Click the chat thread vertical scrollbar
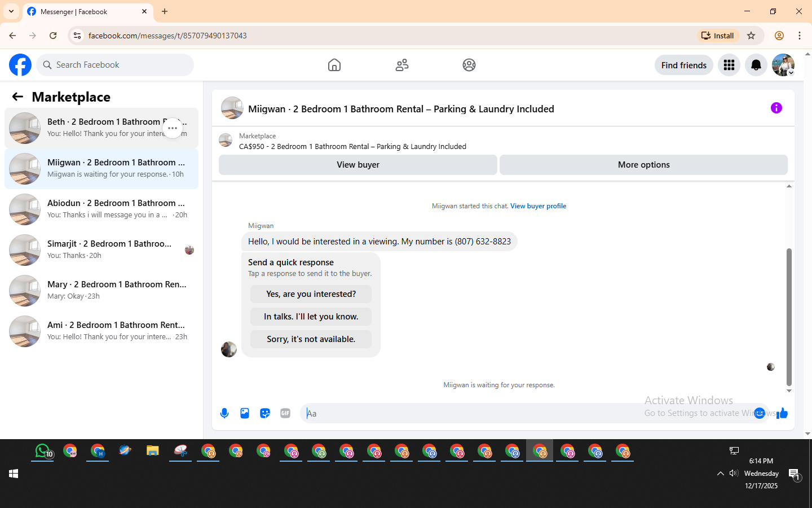Viewport: 812px width, 508px height. coord(789,316)
